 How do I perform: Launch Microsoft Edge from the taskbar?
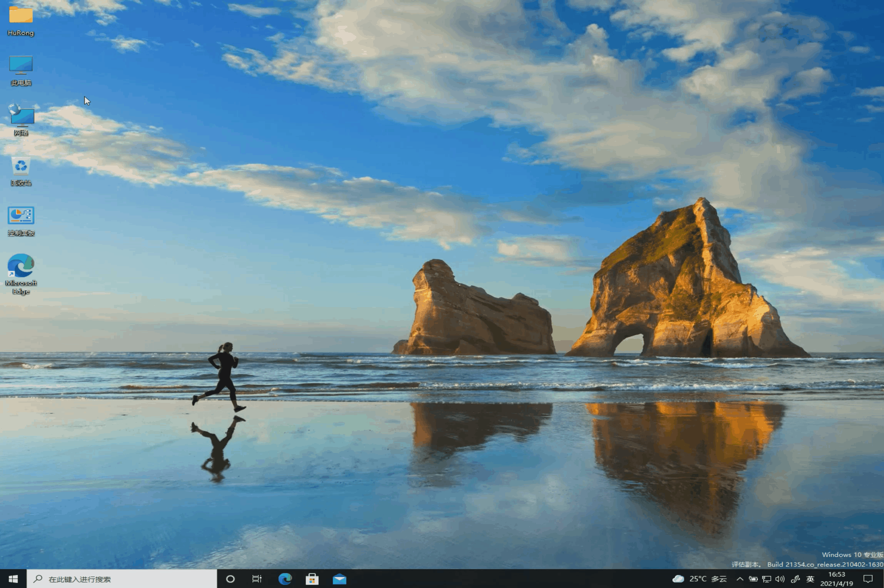point(285,579)
